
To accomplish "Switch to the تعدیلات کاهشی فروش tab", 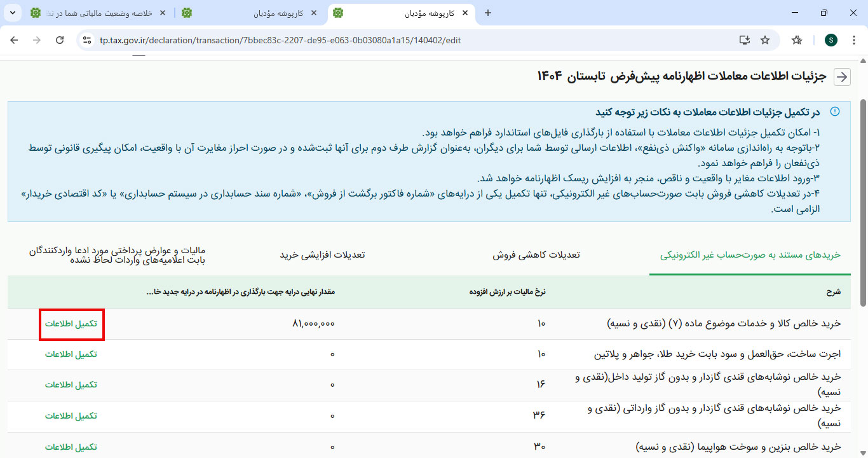I will (x=536, y=255).
